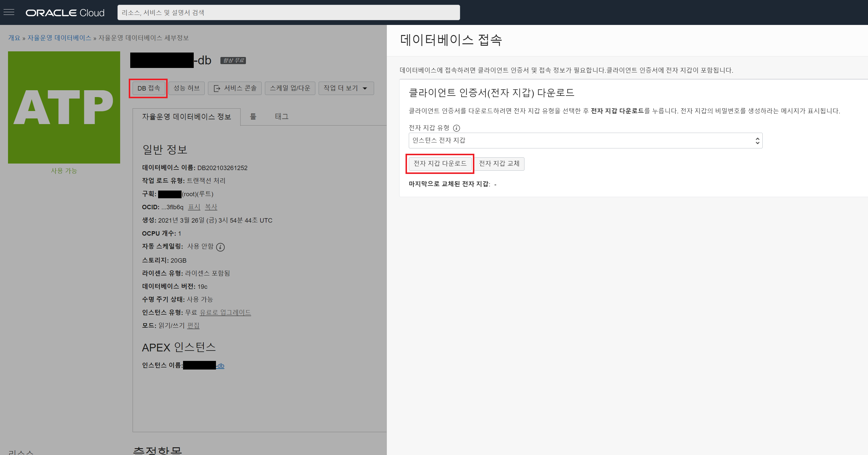The height and width of the screenshot is (455, 868).
Task: Click the OCID Show link
Action: tap(194, 207)
